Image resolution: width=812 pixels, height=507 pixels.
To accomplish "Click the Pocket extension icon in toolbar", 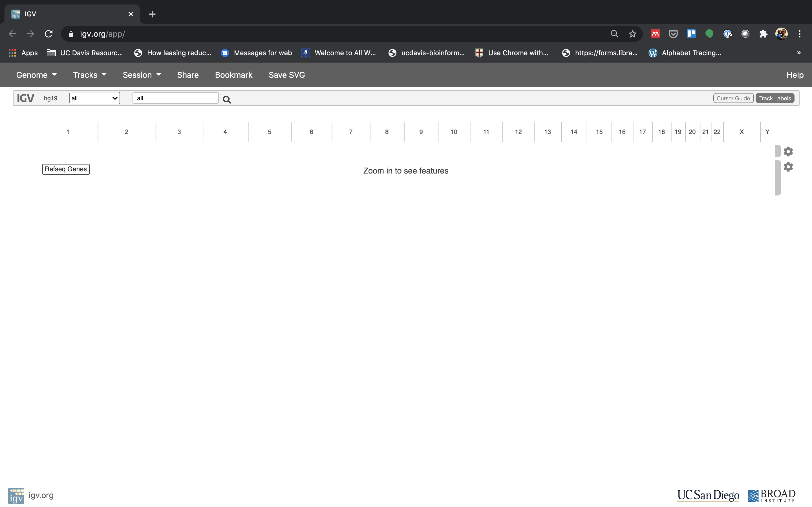I will click(x=673, y=34).
